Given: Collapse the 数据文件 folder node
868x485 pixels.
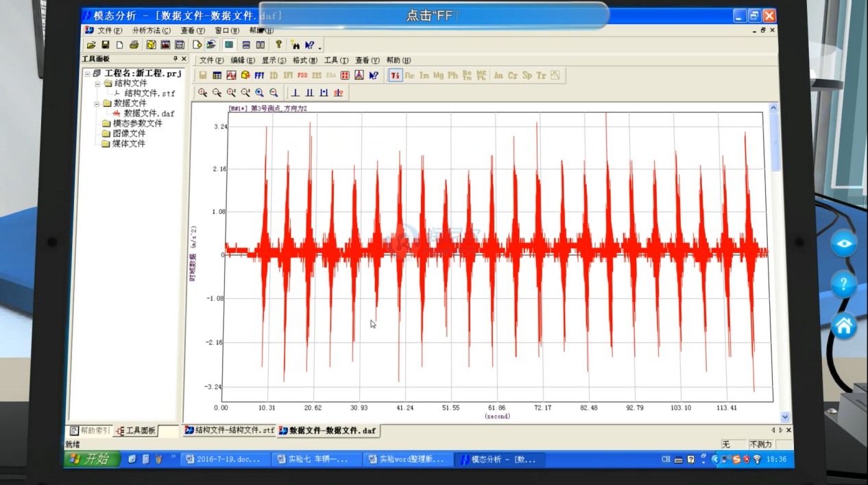Looking at the screenshot, I should [x=97, y=104].
